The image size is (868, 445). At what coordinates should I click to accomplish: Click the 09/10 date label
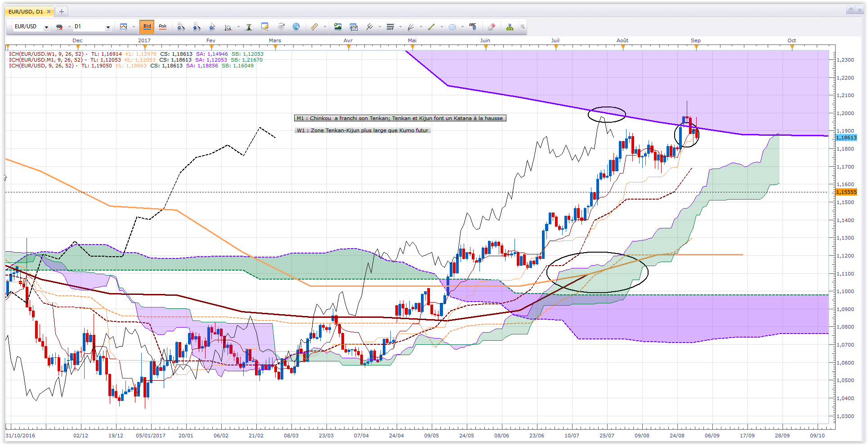point(817,436)
